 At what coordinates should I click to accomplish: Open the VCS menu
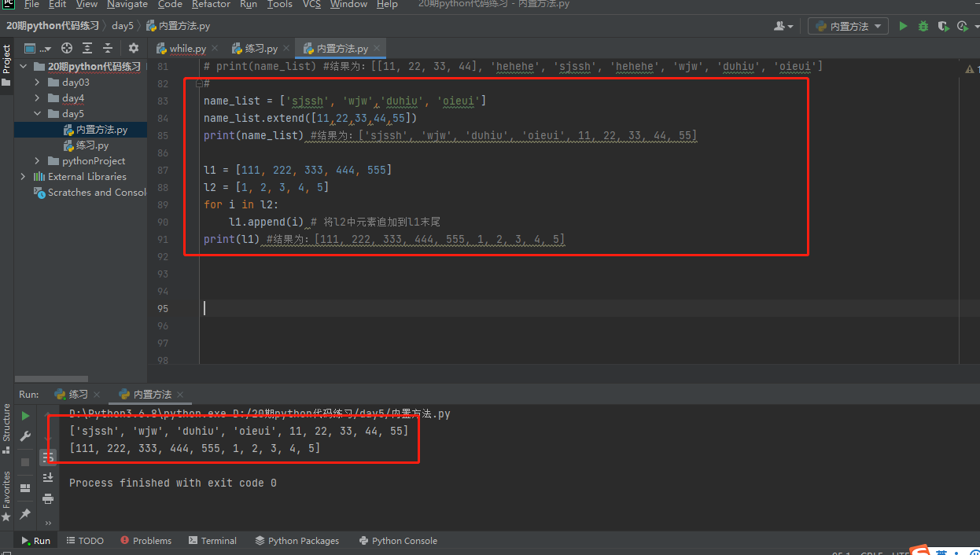[x=311, y=5]
